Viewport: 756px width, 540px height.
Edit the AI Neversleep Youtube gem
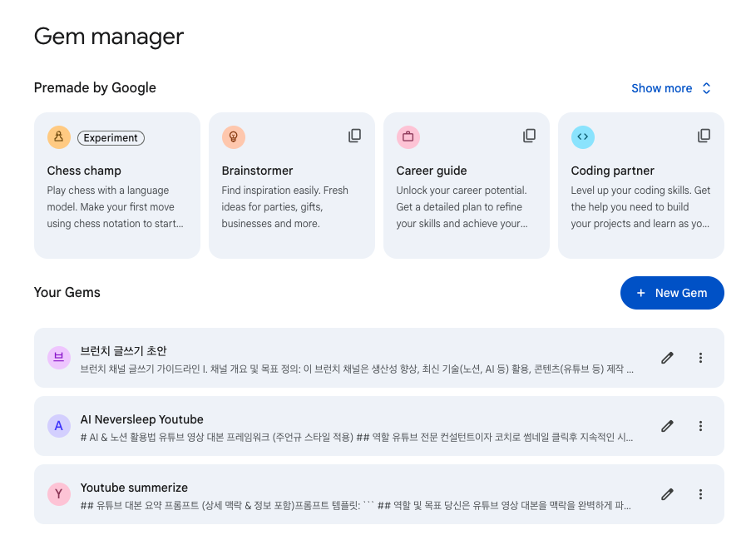(x=667, y=426)
